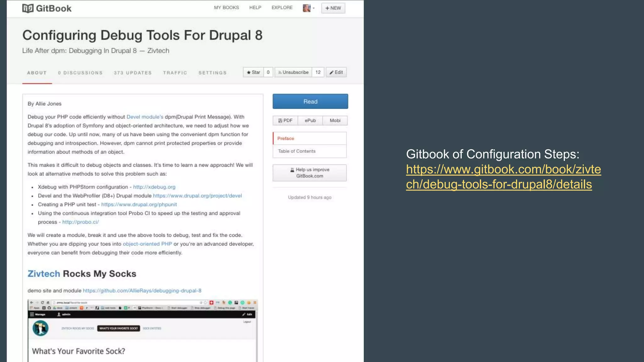This screenshot has height=362, width=644.
Task: Click the subscriber count 12
Action: tap(318, 72)
